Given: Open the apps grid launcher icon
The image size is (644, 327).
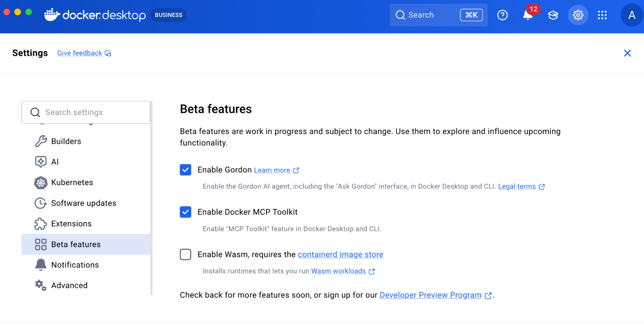Looking at the screenshot, I should [602, 15].
